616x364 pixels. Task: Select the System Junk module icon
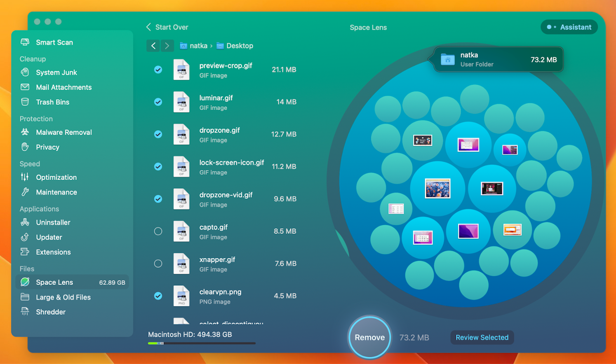point(25,72)
